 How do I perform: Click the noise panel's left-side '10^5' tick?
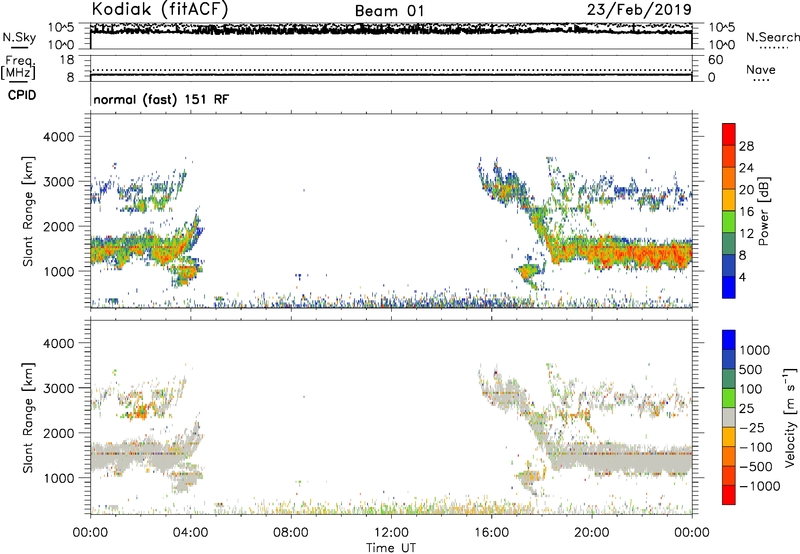click(x=61, y=28)
